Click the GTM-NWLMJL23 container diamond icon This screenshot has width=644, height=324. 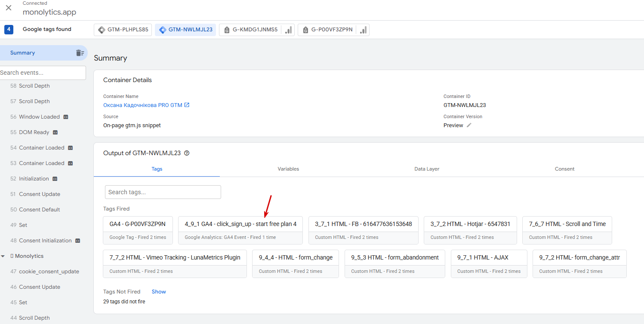[x=163, y=30]
